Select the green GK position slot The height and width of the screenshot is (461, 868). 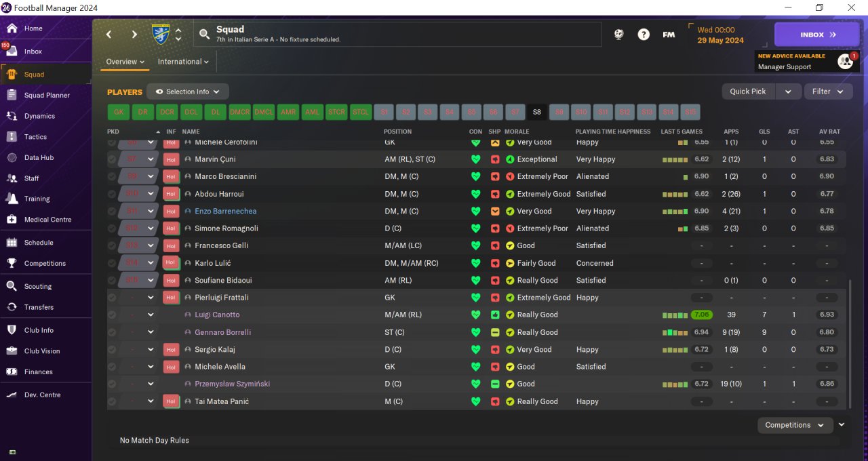119,112
